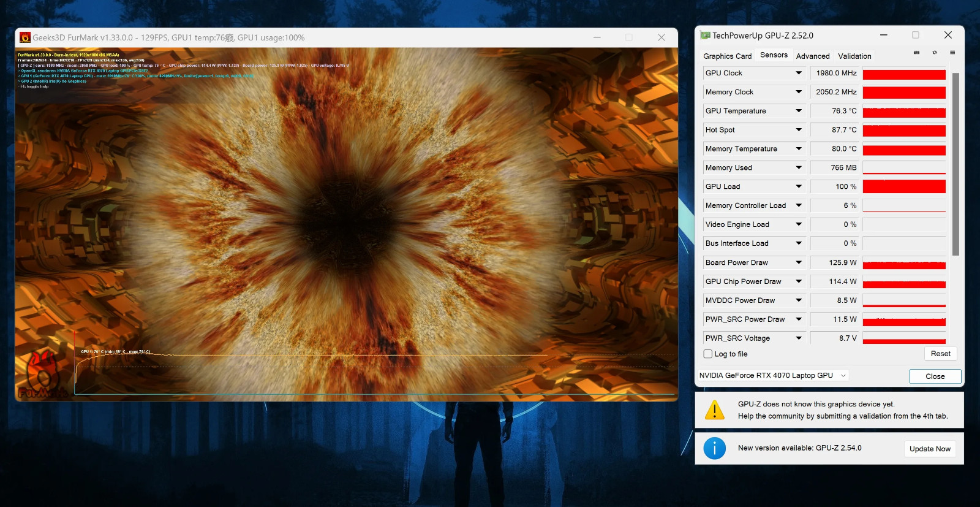Image resolution: width=980 pixels, height=507 pixels.
Task: Click the 6 % Memory Controller Load value
Action: [x=835, y=205]
